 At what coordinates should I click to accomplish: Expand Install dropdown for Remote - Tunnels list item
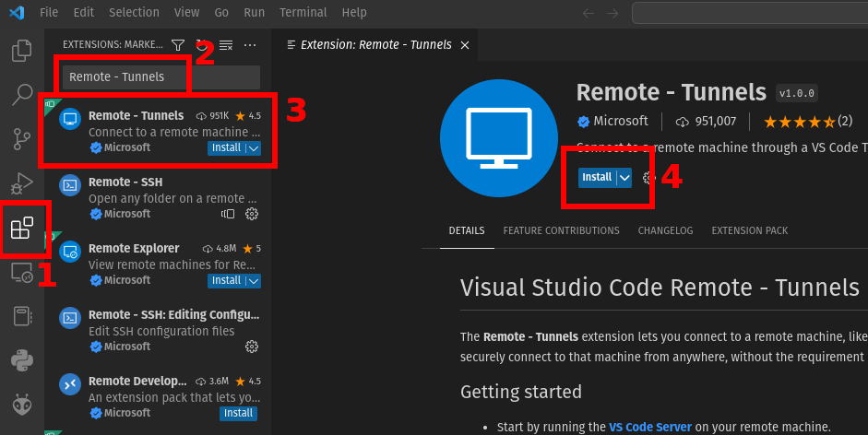(x=254, y=147)
